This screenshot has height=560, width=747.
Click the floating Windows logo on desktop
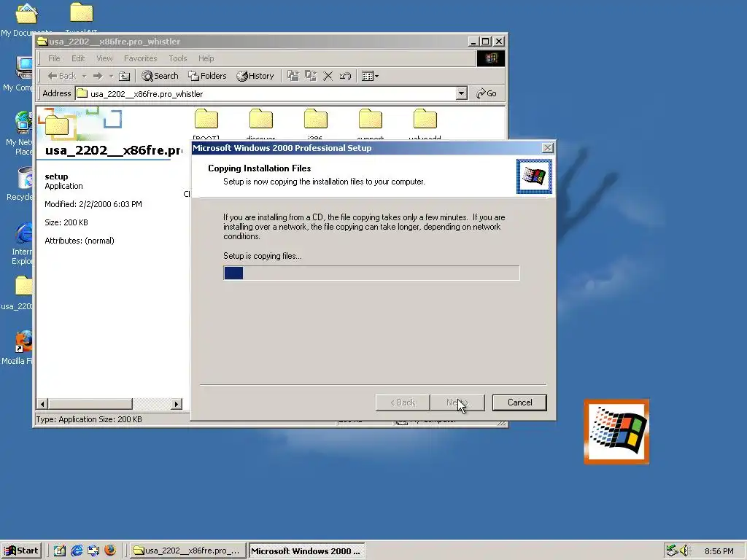[616, 432]
